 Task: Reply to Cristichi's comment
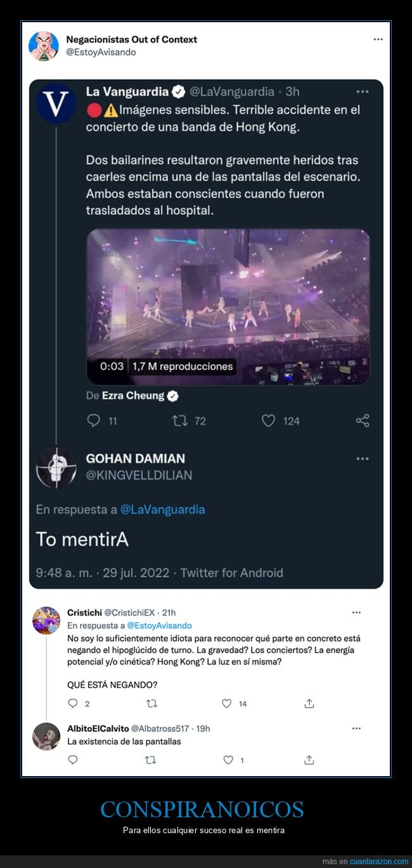pyautogui.click(x=73, y=703)
